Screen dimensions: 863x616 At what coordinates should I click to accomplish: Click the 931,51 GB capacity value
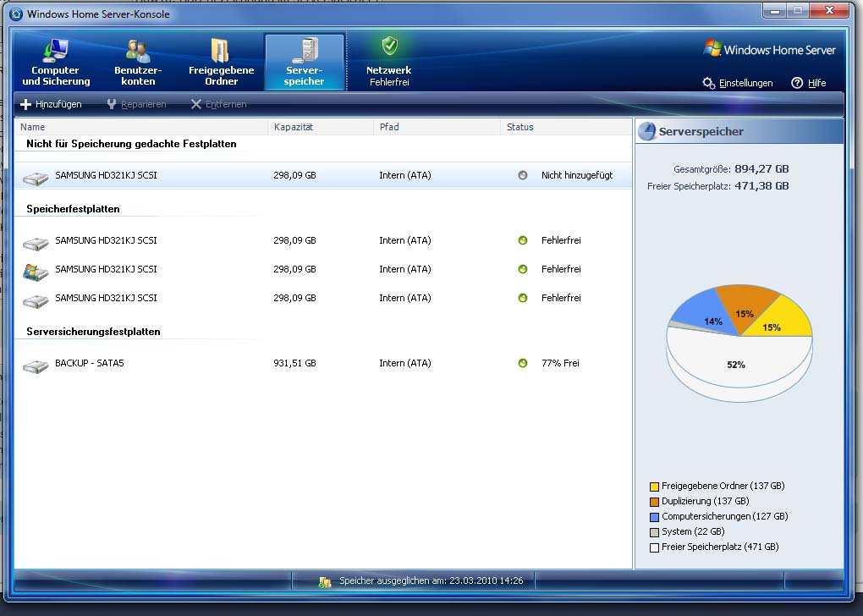[294, 363]
